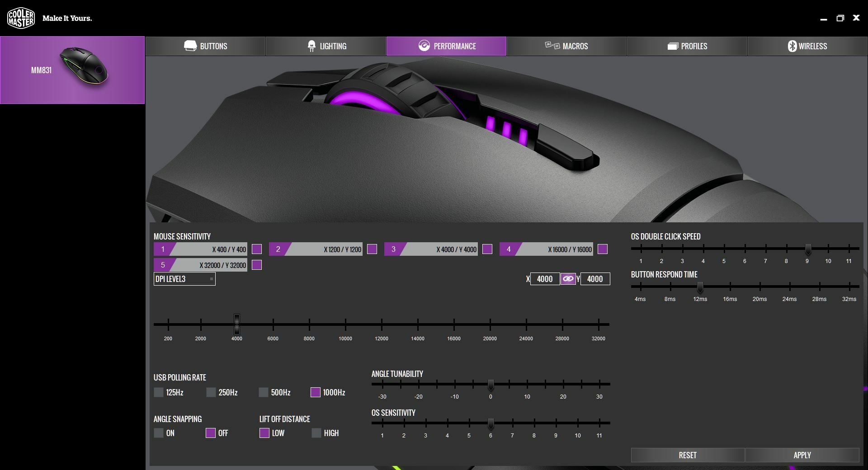Turn Angle Snapping on
The image size is (868, 470).
pyautogui.click(x=159, y=433)
